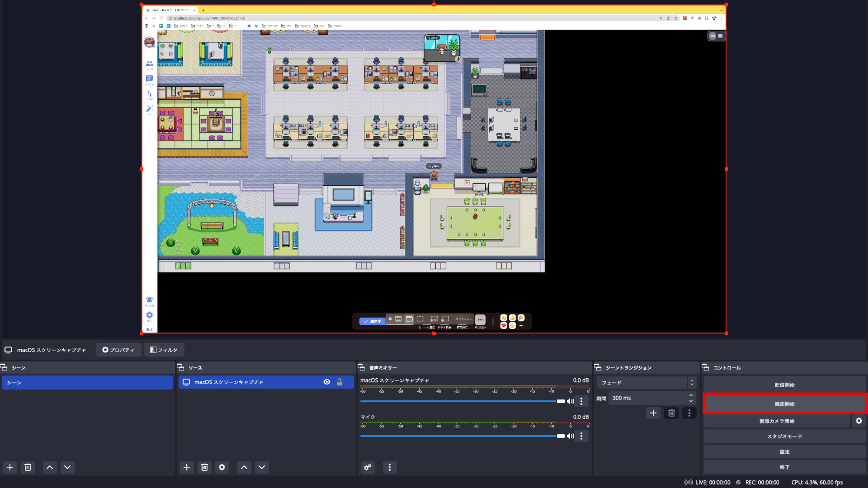The height and width of the screenshot is (488, 868).
Task: Undock the 音声ミキサー panel via its header icon
Action: click(x=361, y=367)
